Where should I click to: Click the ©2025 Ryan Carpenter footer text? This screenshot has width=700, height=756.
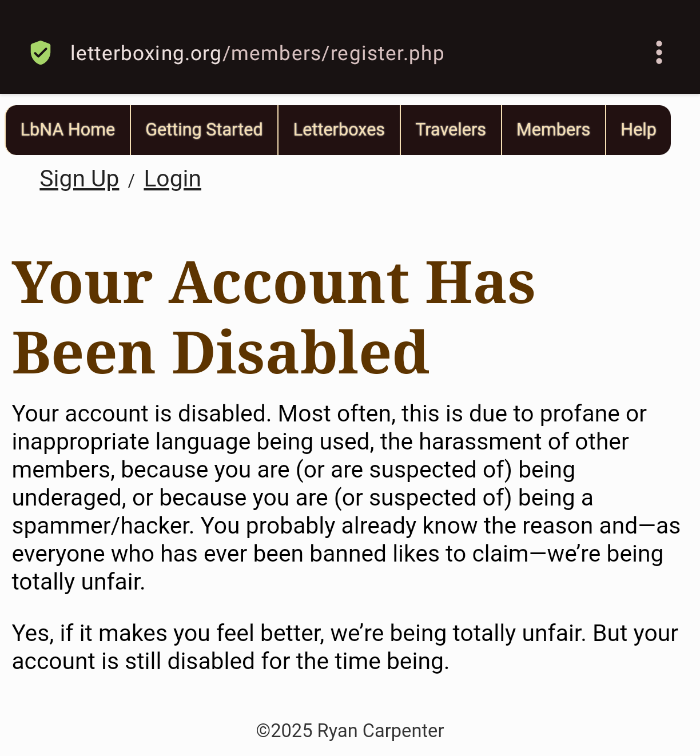350,731
